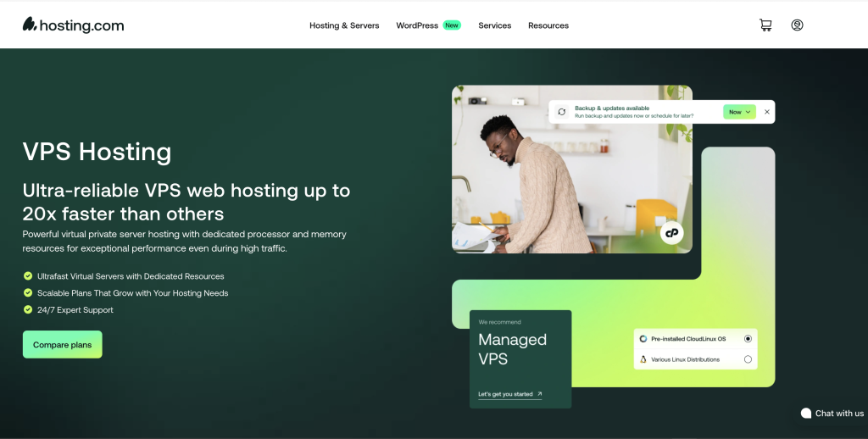This screenshot has width=868, height=439.
Task: Select Various Linux Distributions radio button
Action: click(748, 359)
